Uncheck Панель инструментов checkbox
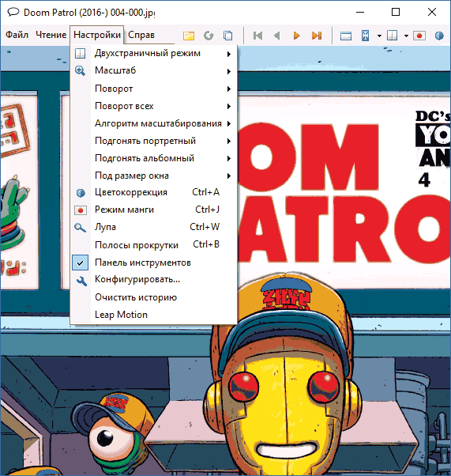451x476 pixels. [81, 263]
